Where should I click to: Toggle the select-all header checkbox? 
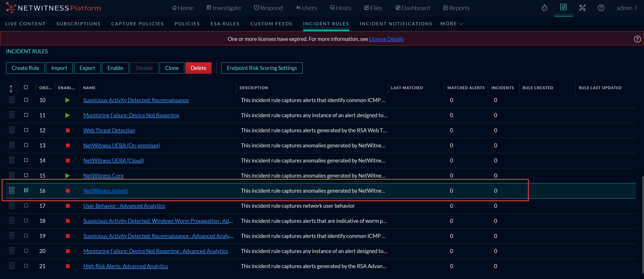(26, 87)
